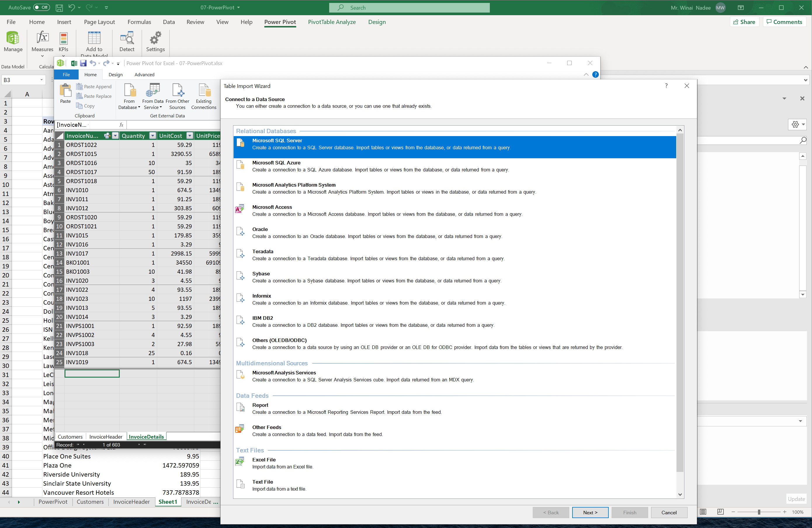The image size is (812, 528).
Task: Open File menu in Power Pivot window
Action: point(66,74)
